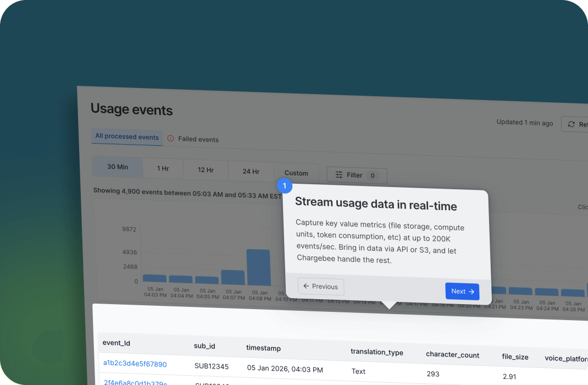Click the blue step 1 badge

[285, 186]
